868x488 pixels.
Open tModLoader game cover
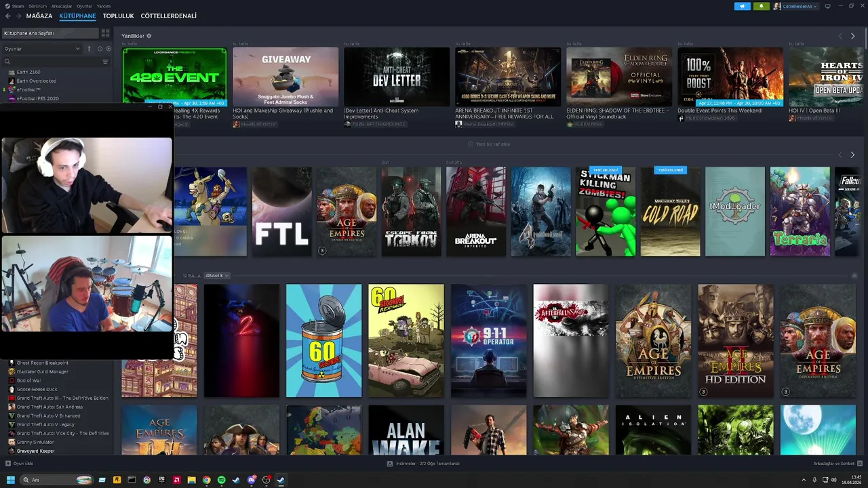pos(735,211)
